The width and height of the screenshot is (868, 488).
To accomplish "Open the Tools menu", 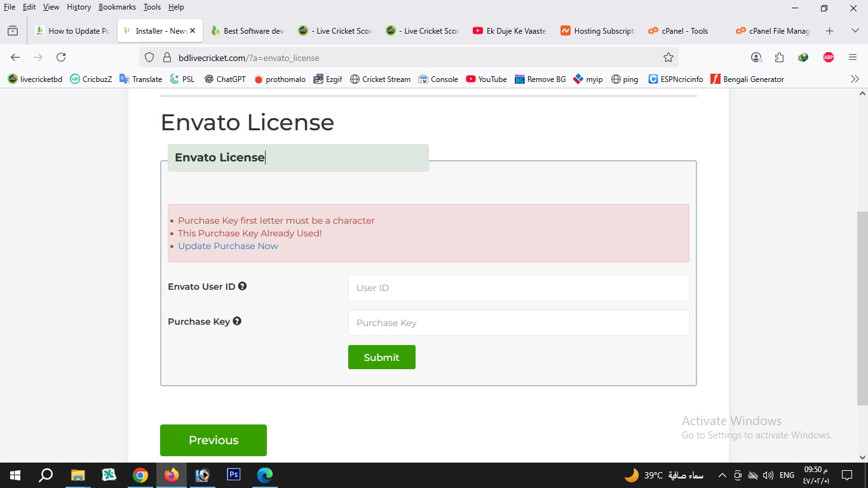I will [152, 7].
